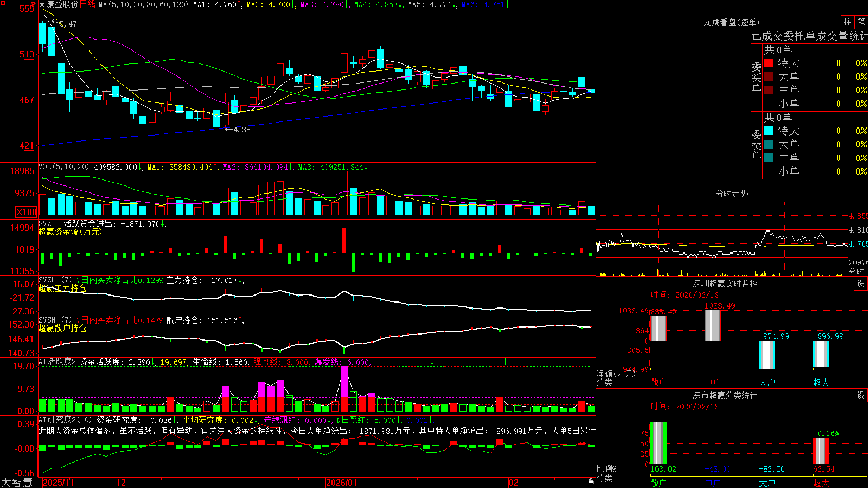
Task: Click the tallest red SVZJ bar near 2026/01
Action: coord(344,240)
